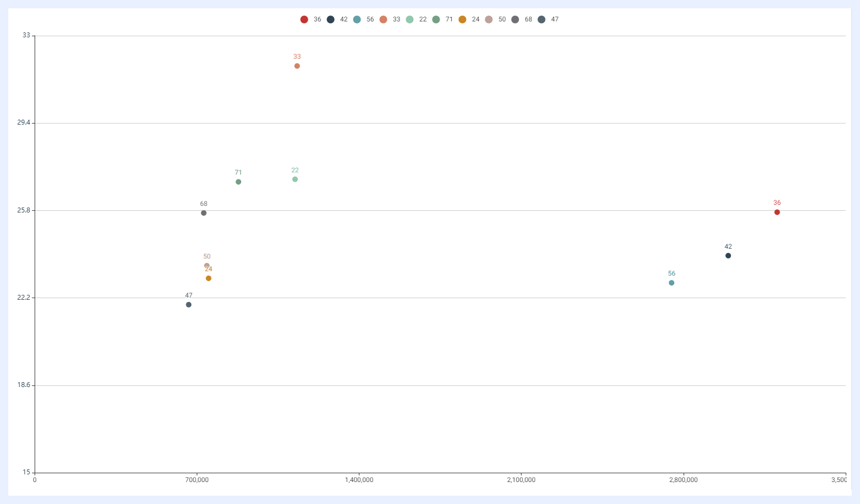Select the green scatter point labeled 71
Screen dimensions: 860x504
click(238, 182)
